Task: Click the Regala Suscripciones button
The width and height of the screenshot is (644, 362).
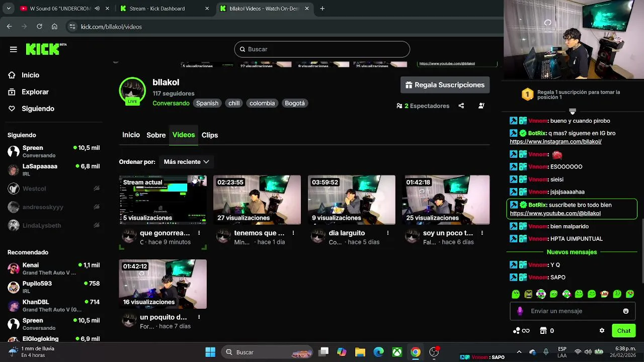Action: click(x=445, y=85)
